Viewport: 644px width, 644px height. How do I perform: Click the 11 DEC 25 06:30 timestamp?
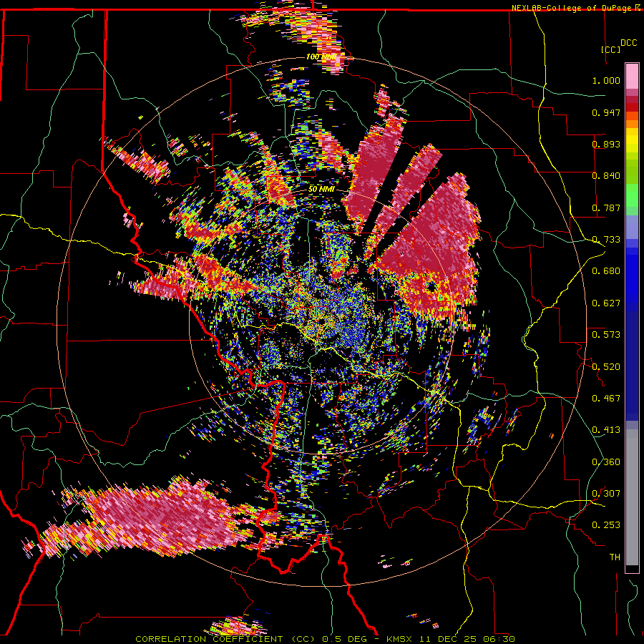[x=468, y=639]
